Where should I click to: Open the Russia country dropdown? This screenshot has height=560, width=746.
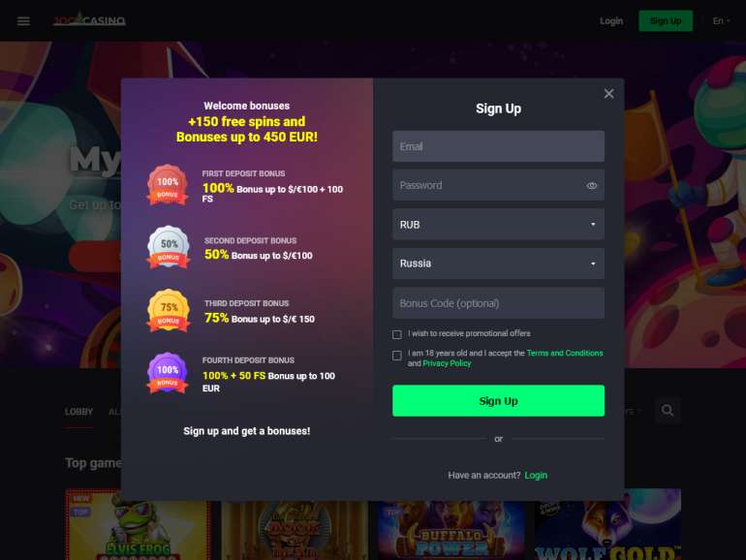click(498, 264)
